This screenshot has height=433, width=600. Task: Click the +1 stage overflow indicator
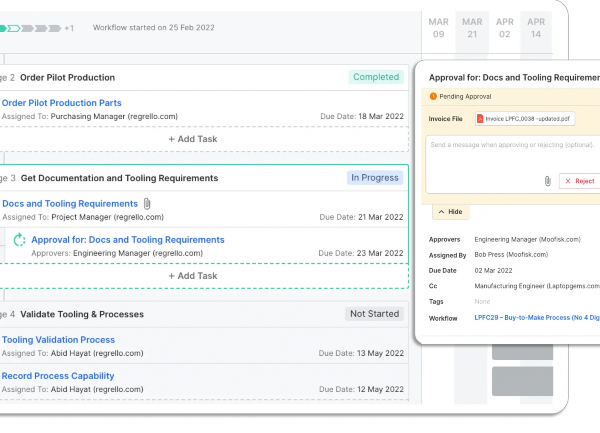click(69, 28)
